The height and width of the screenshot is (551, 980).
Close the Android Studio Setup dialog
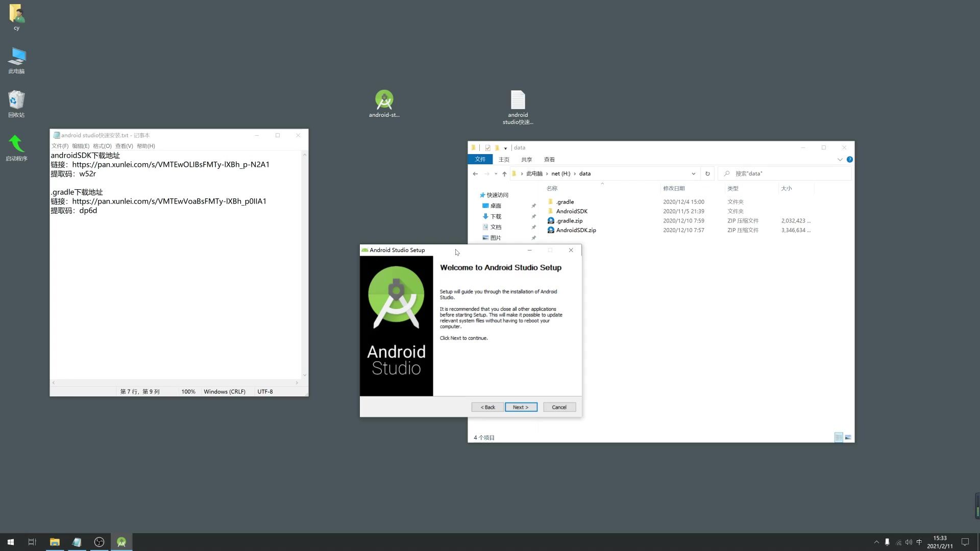[x=571, y=250]
